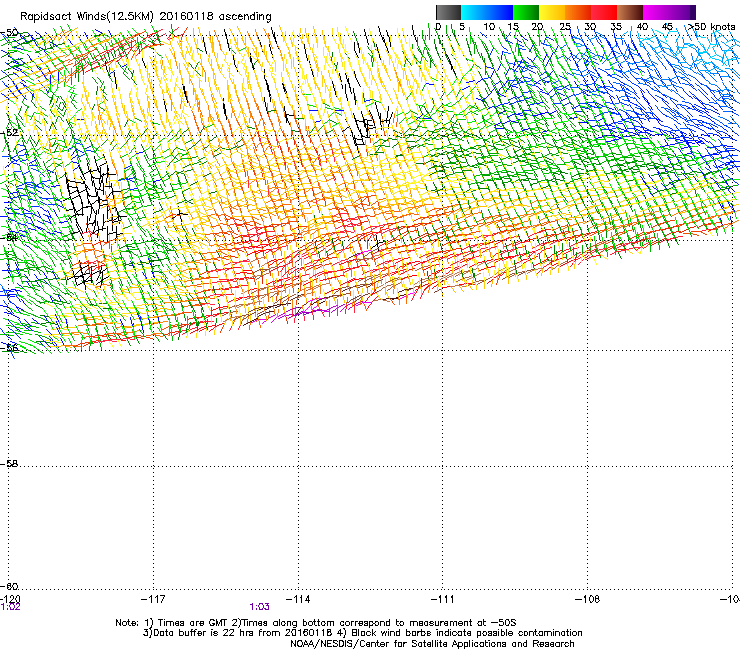Click the green 15-20 knots legend segment
740x650 pixels.
(526, 12)
